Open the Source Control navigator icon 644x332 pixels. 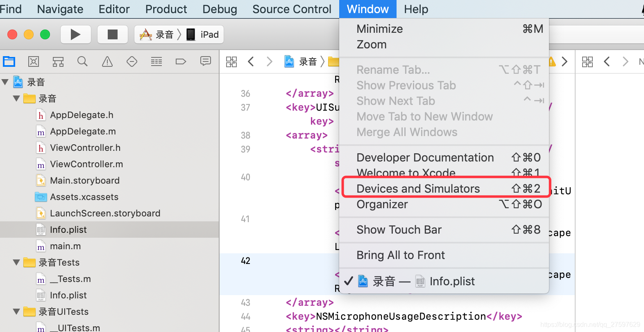click(34, 61)
